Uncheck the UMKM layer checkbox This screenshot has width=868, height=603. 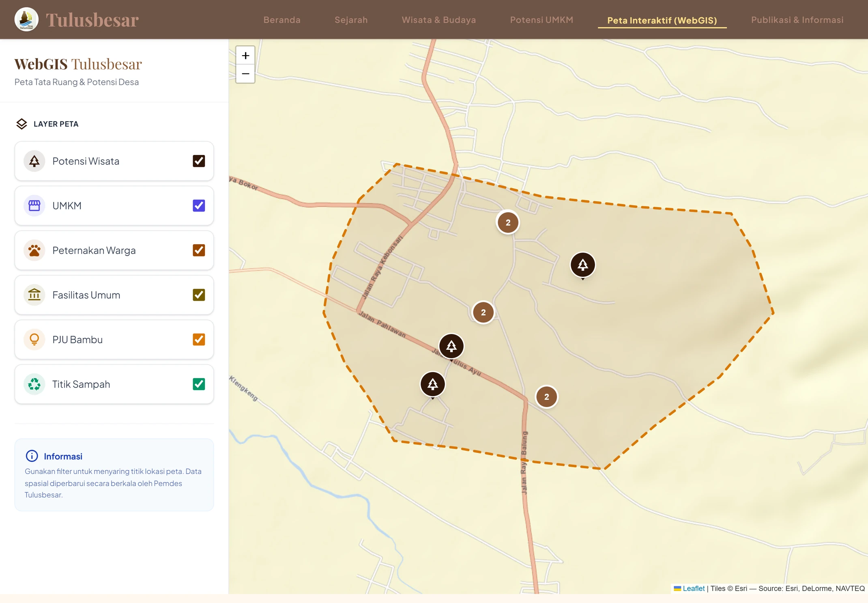coord(199,206)
